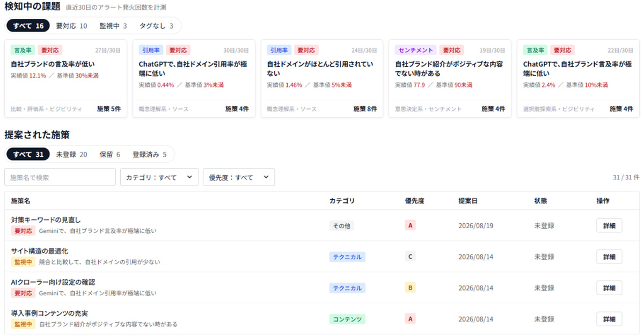Screen dimensions: 644x336
Task: Click 施策 8件 on the third issue card
Action: point(365,109)
